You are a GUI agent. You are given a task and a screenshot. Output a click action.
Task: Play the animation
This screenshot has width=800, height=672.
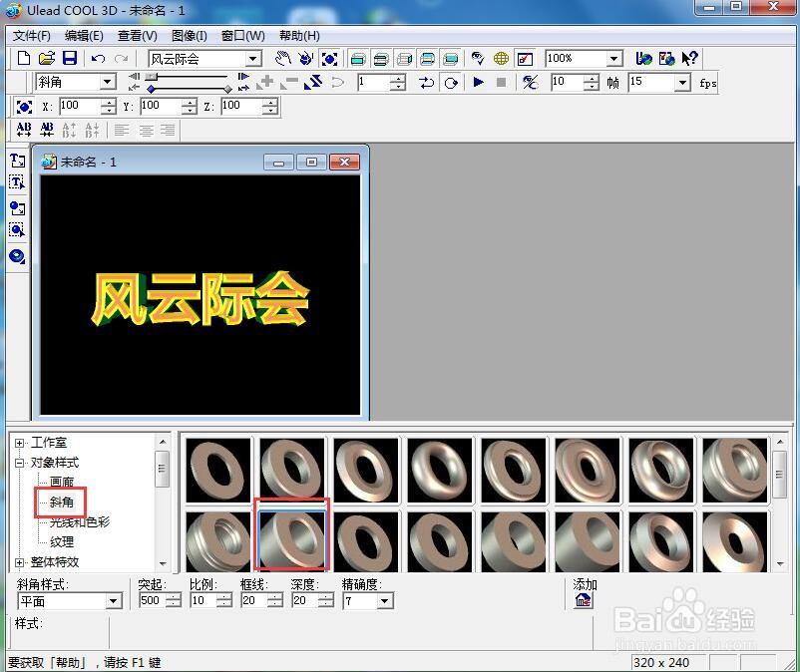pyautogui.click(x=478, y=82)
